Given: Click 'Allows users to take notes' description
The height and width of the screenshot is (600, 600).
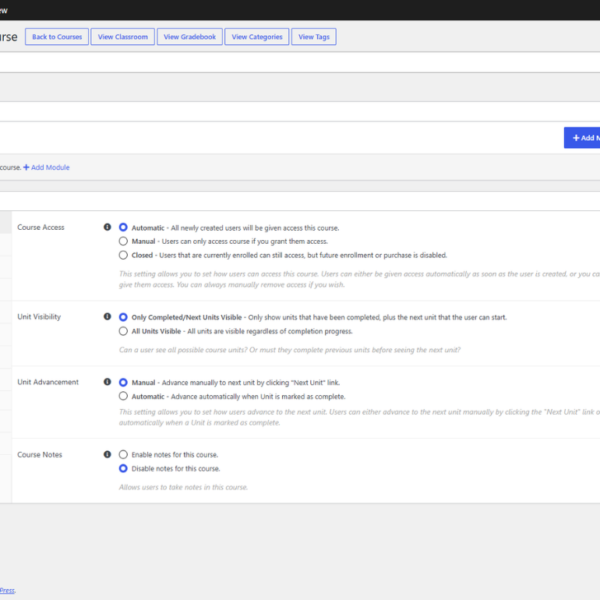Looking at the screenshot, I should click(x=183, y=487).
